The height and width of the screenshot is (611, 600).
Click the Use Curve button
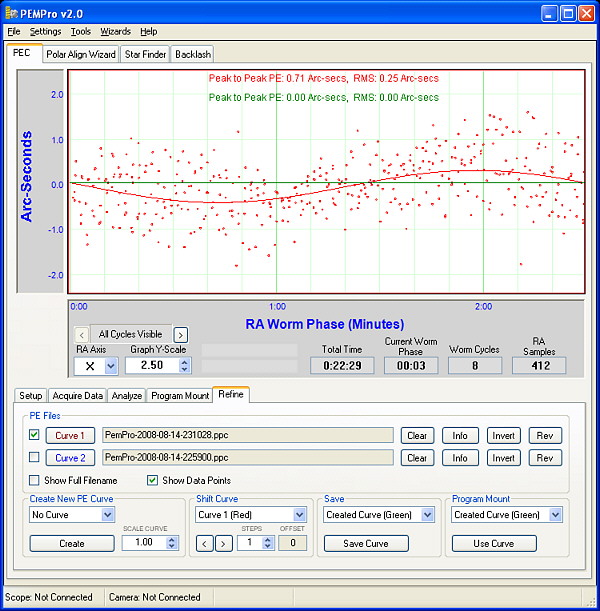tap(494, 544)
